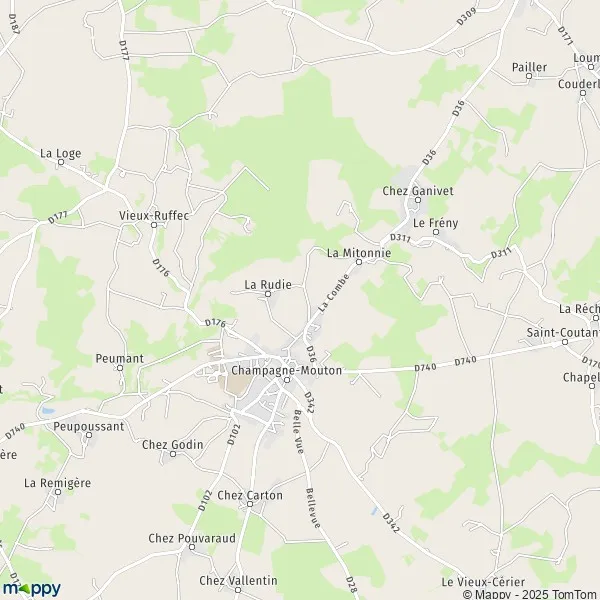
Task: Select the La Mitonnie place marker
Action: (x=359, y=262)
